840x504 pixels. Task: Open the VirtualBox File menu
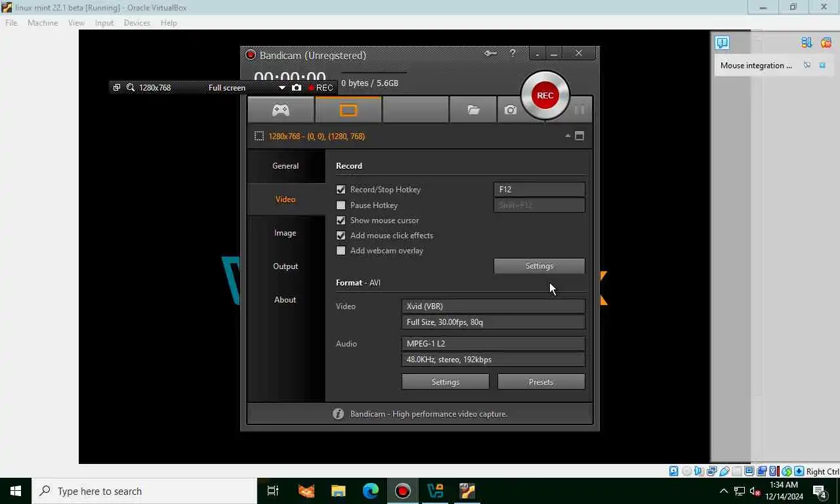click(11, 23)
